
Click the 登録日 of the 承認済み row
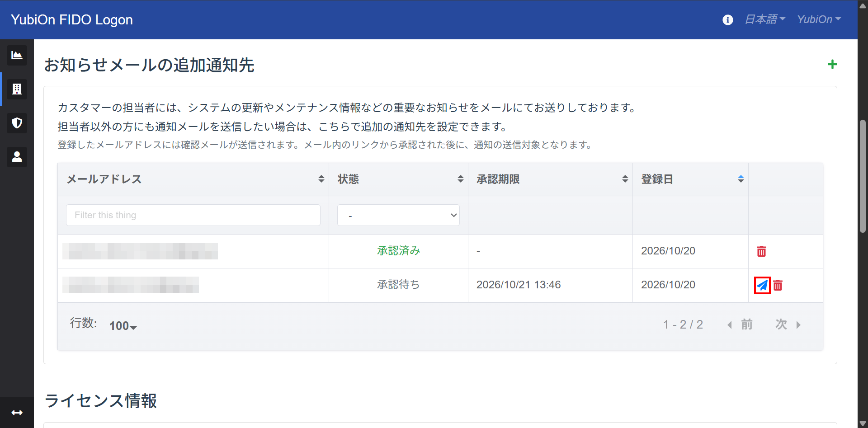click(668, 251)
